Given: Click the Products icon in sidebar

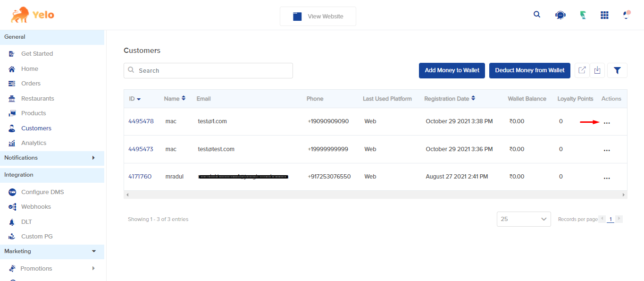Looking at the screenshot, I should (12, 113).
